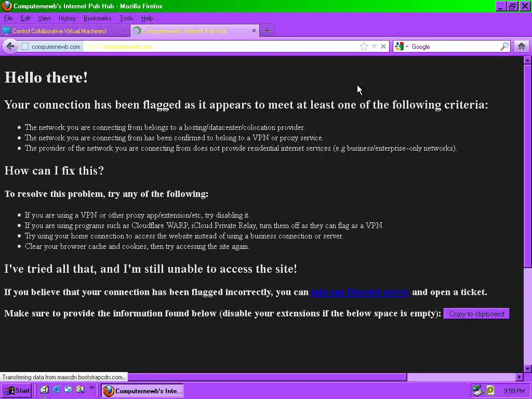Open the URL history dropdown arrow
The image size is (532, 399).
pyautogui.click(x=374, y=46)
